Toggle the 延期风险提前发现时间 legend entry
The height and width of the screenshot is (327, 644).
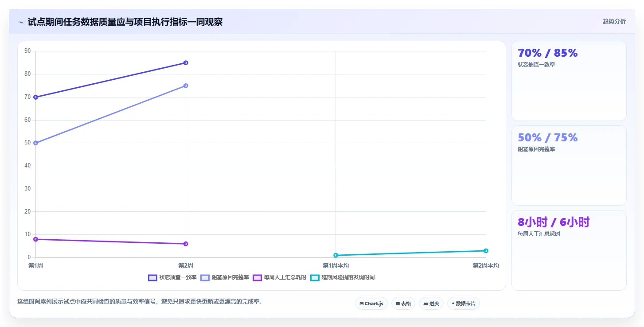pyautogui.click(x=343, y=277)
